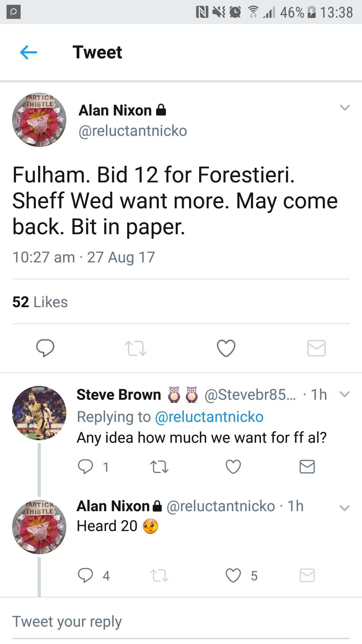The image size is (362, 644).
Task: Like Steve Brown's reply
Action: (233, 467)
